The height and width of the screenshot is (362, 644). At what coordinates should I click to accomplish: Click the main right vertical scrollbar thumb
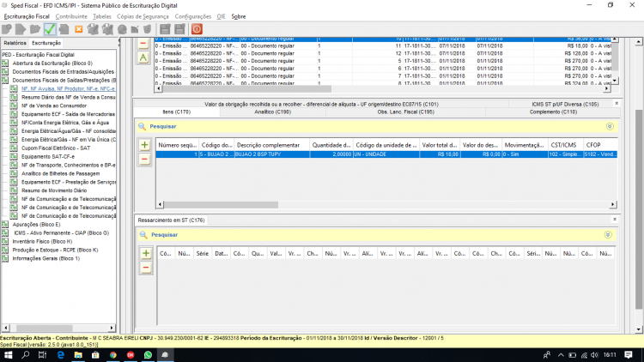pos(639,209)
